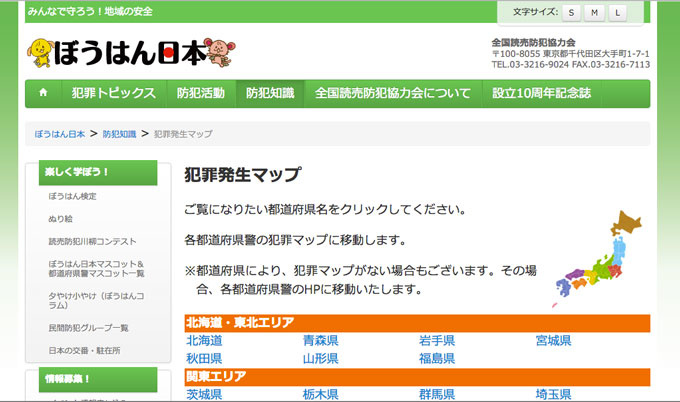Viewport: 680px width, 402px height.
Task: Open 日本の交番・駐在所 sidebar link
Action: point(84,350)
